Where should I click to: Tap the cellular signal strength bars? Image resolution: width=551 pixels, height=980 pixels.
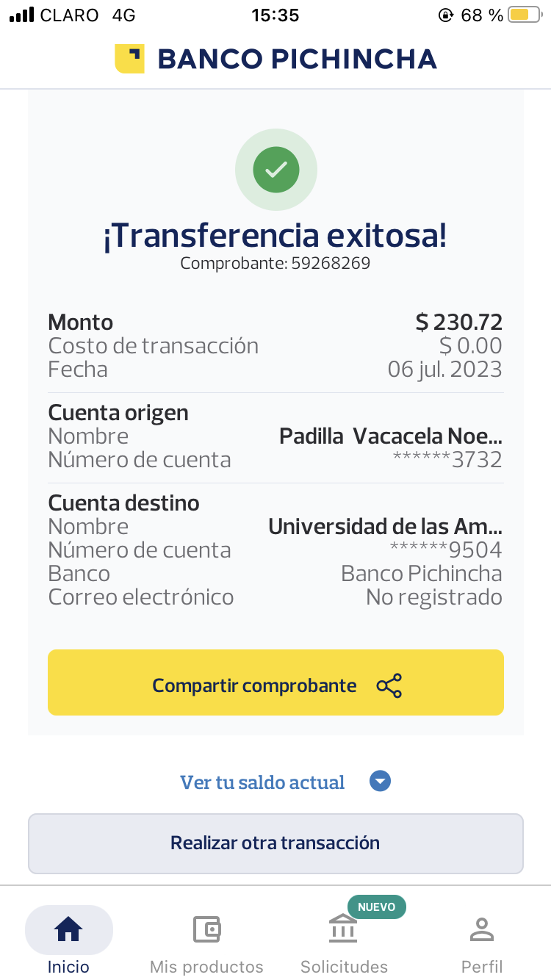[22, 15]
